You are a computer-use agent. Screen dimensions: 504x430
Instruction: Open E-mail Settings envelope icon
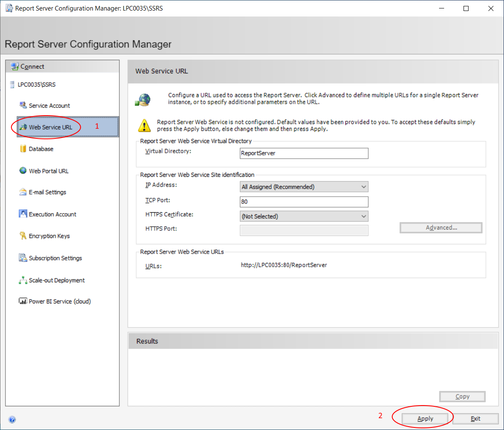[23, 192]
